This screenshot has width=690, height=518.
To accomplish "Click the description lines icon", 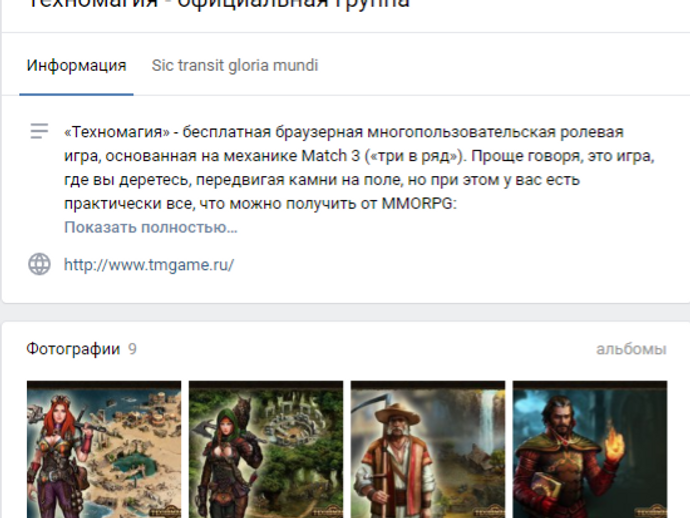I will 39,131.
